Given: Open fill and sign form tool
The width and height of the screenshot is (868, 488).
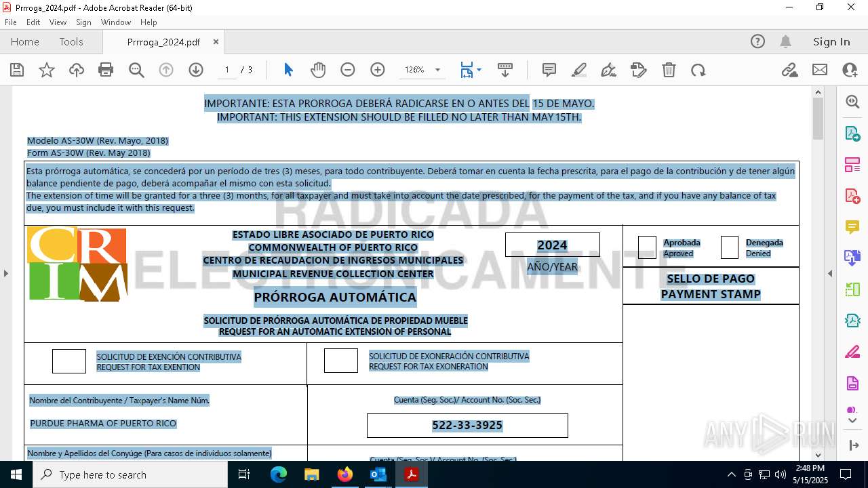Looking at the screenshot, I should click(x=639, y=70).
